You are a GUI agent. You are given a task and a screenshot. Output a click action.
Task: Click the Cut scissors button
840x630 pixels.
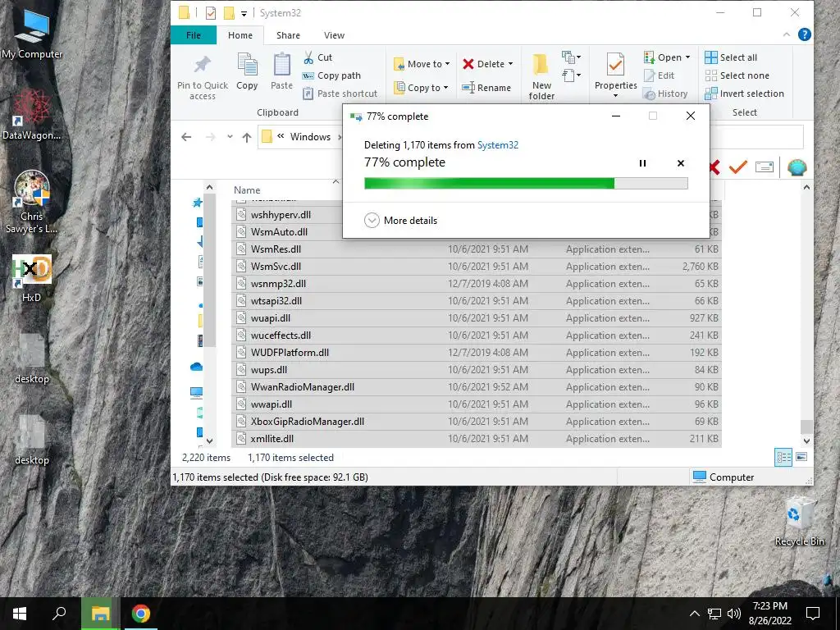pos(317,57)
